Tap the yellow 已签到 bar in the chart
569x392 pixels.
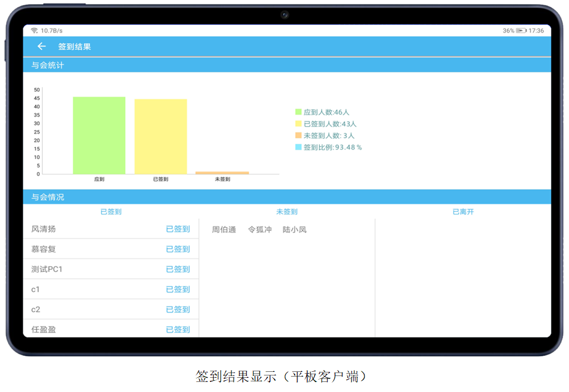click(160, 137)
